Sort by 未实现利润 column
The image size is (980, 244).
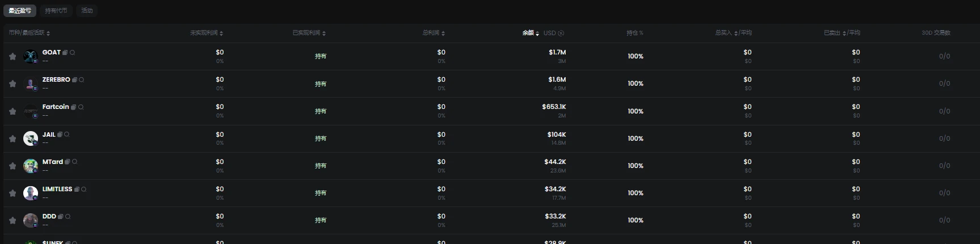click(x=207, y=33)
